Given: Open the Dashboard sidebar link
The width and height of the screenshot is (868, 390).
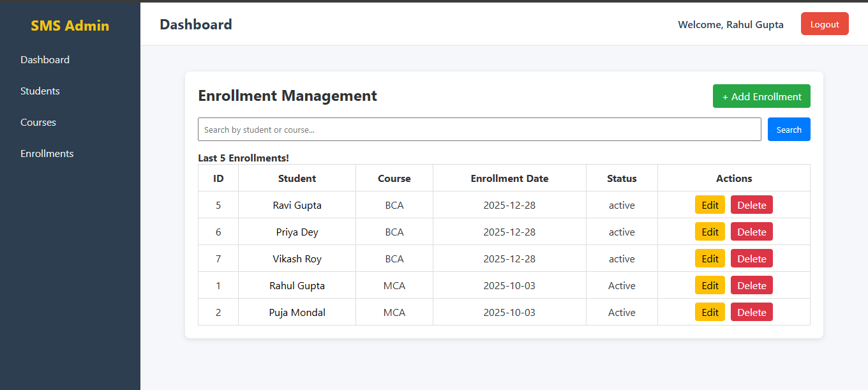Looking at the screenshot, I should pos(45,60).
